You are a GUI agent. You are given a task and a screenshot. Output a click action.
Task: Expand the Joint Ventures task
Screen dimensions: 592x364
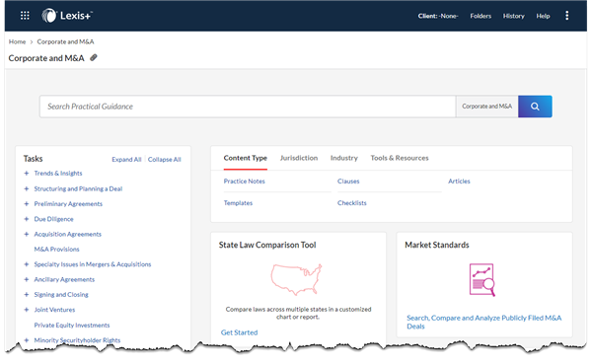[26, 310]
